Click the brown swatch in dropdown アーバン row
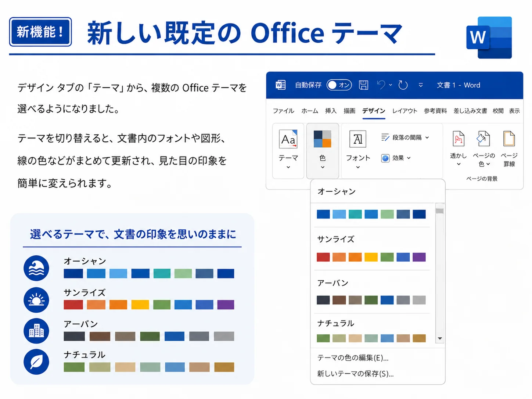532x399 pixels. tap(339, 300)
